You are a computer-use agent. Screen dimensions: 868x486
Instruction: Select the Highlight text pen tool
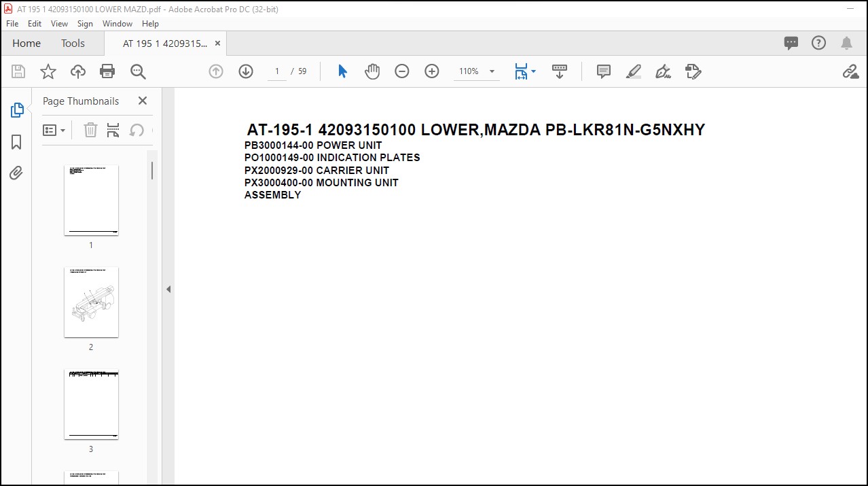pos(634,71)
